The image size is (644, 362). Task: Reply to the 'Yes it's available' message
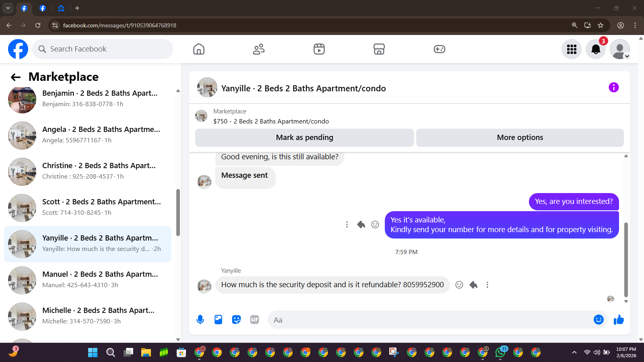(361, 224)
